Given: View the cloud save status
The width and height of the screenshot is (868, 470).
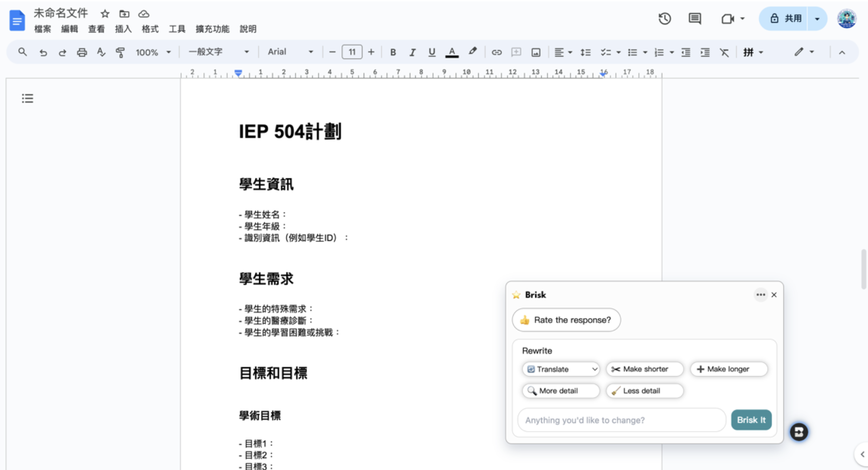Looking at the screenshot, I should (144, 14).
